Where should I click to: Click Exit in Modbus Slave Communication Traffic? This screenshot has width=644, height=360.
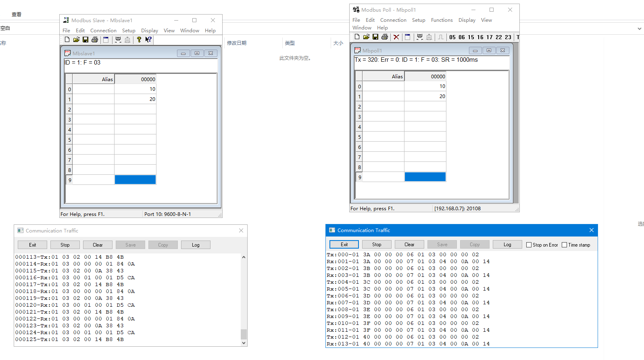tap(32, 245)
